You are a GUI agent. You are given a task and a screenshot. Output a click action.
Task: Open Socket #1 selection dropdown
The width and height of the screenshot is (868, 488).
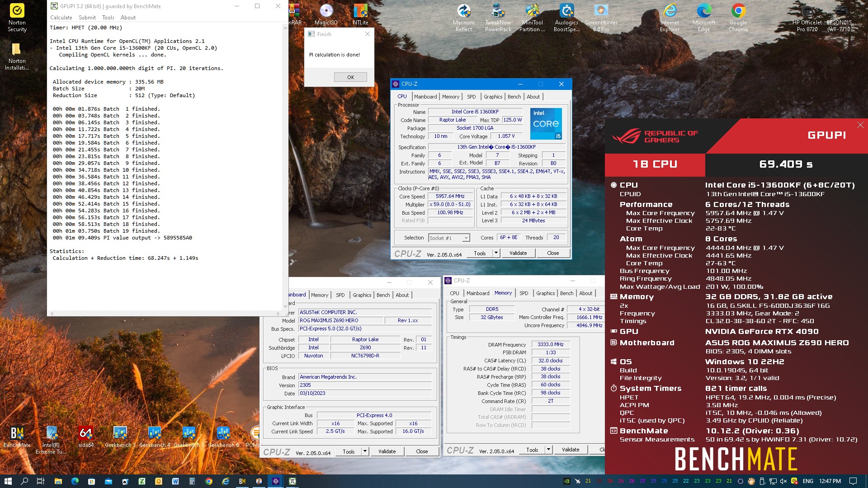coord(449,238)
